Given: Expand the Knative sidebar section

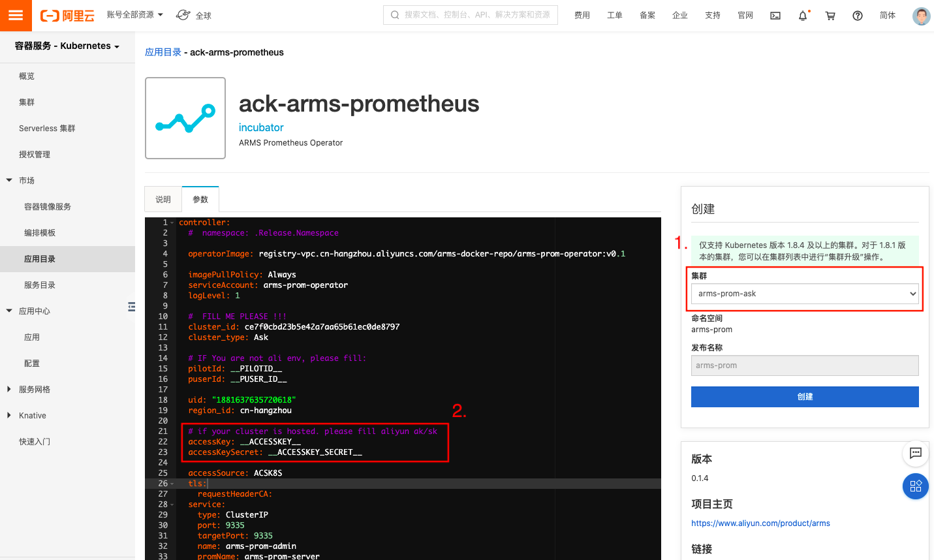Looking at the screenshot, I should [x=9, y=415].
